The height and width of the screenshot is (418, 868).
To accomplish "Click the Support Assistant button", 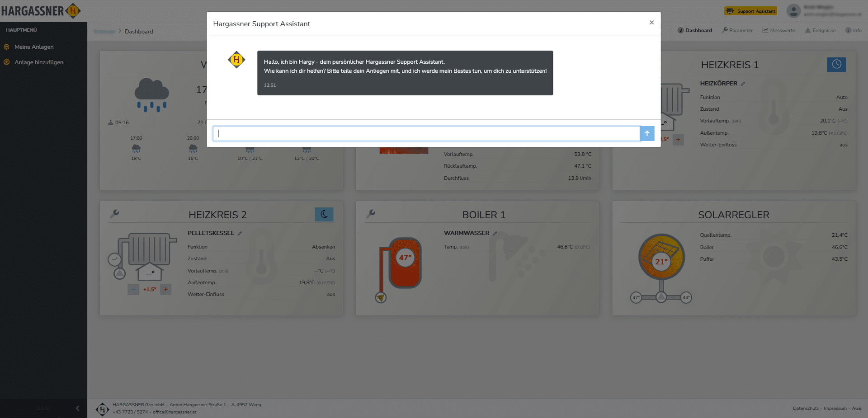I will point(750,11).
